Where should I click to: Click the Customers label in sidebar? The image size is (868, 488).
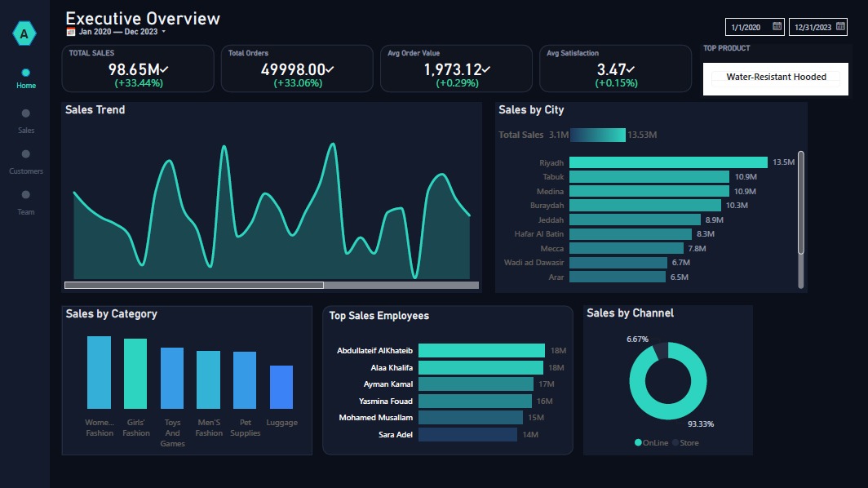[26, 171]
